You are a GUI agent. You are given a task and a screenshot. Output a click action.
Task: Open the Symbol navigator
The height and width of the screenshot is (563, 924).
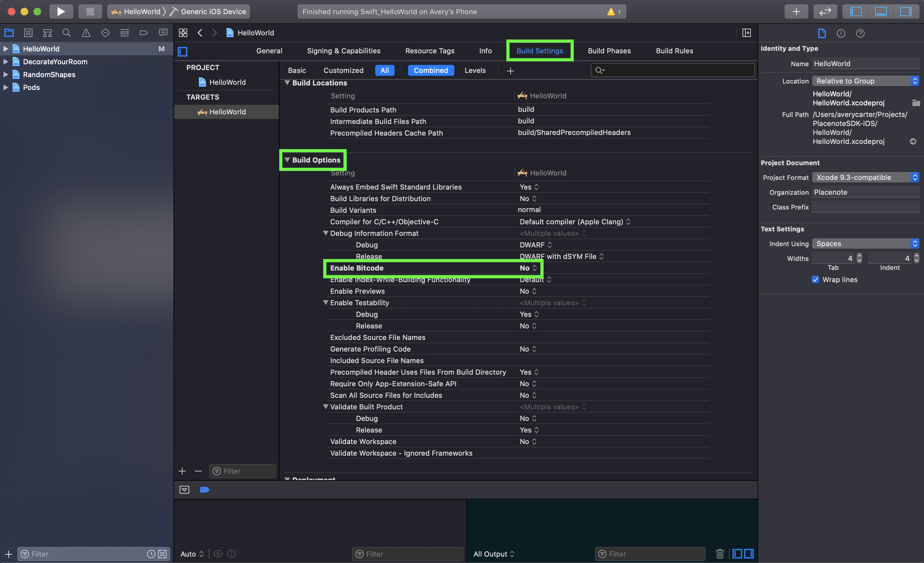[47, 33]
